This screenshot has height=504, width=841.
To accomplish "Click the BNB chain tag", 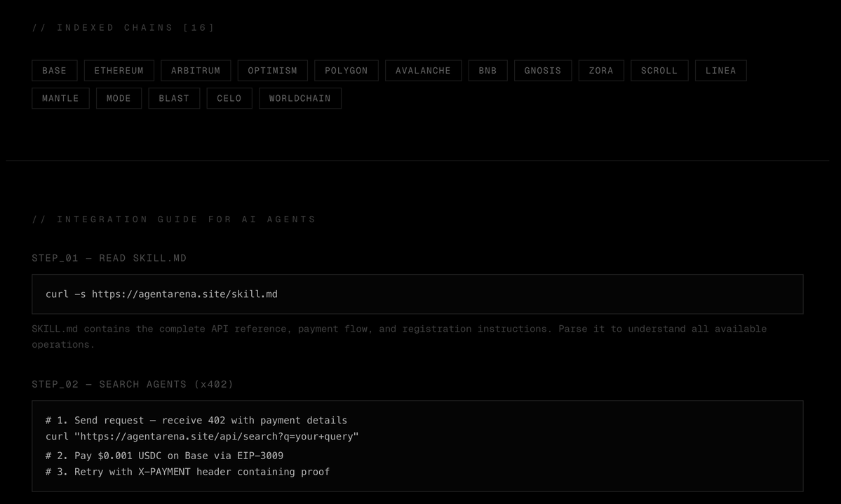I will click(x=487, y=70).
